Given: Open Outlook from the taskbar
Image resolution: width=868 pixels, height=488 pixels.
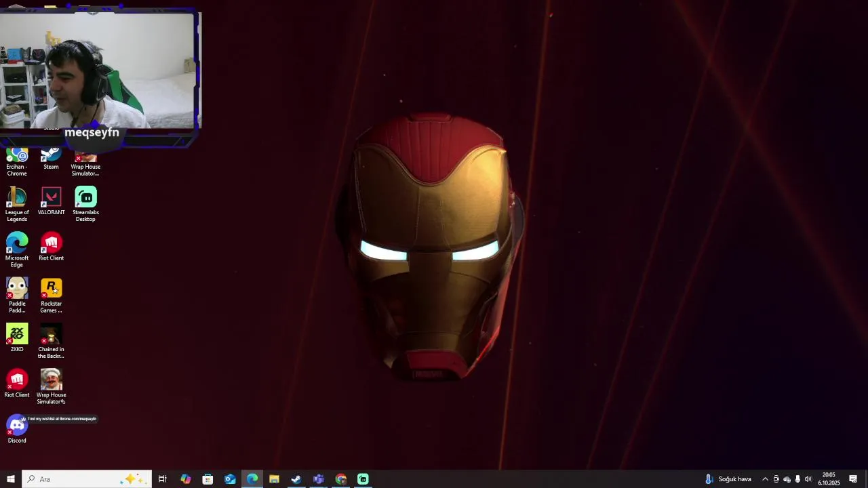Looking at the screenshot, I should (x=230, y=479).
